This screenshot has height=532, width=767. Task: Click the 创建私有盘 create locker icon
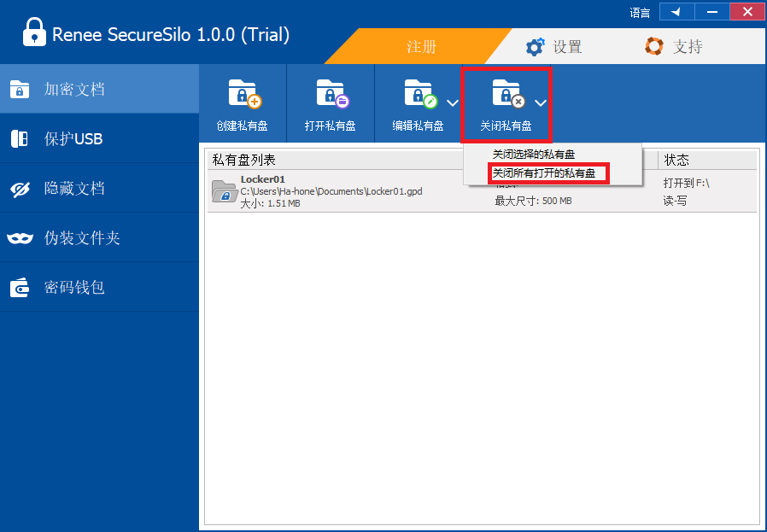[x=244, y=93]
